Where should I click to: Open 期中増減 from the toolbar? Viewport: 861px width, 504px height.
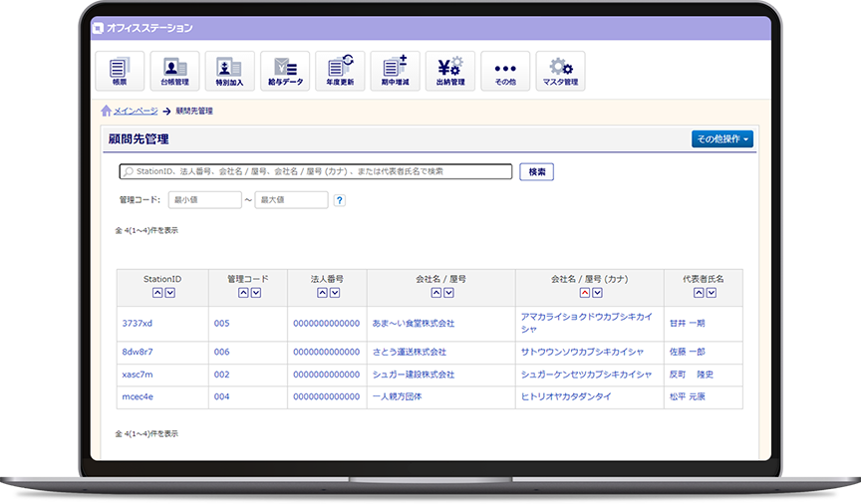[x=395, y=71]
